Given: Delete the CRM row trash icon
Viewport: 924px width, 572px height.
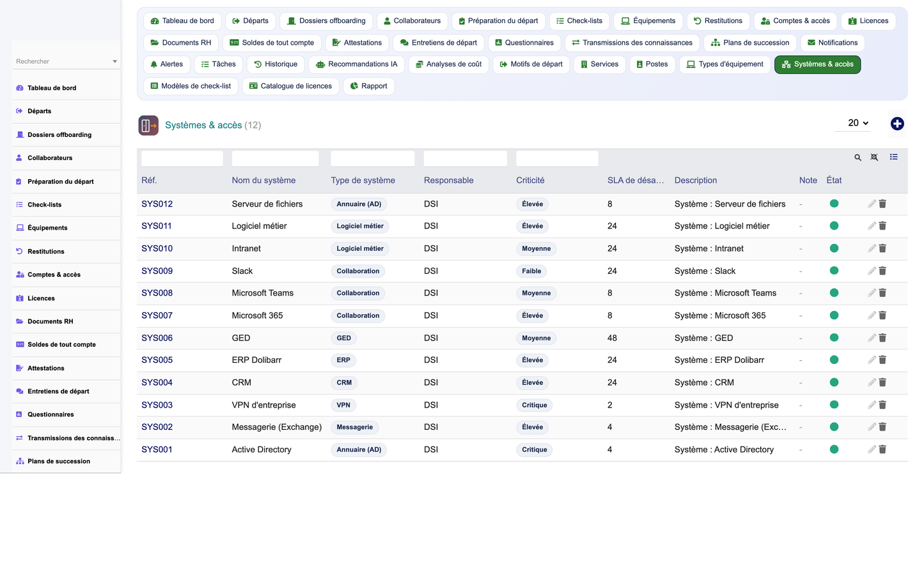Looking at the screenshot, I should click(882, 383).
